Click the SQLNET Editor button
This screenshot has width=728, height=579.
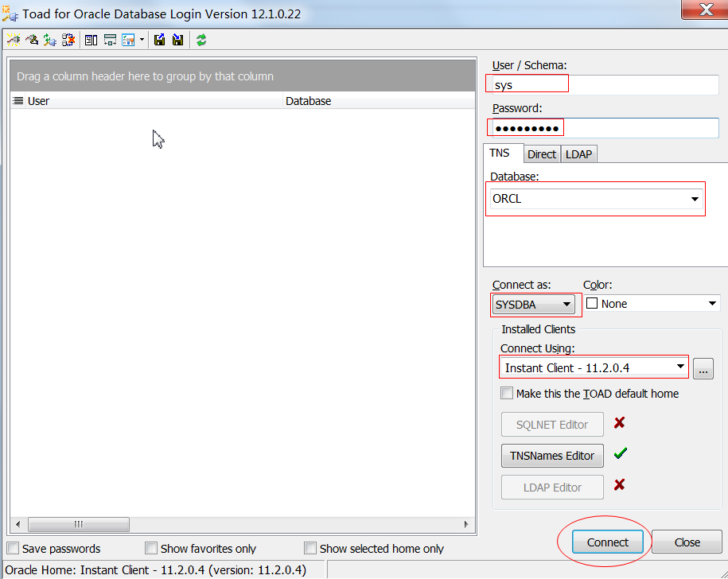coord(552,424)
